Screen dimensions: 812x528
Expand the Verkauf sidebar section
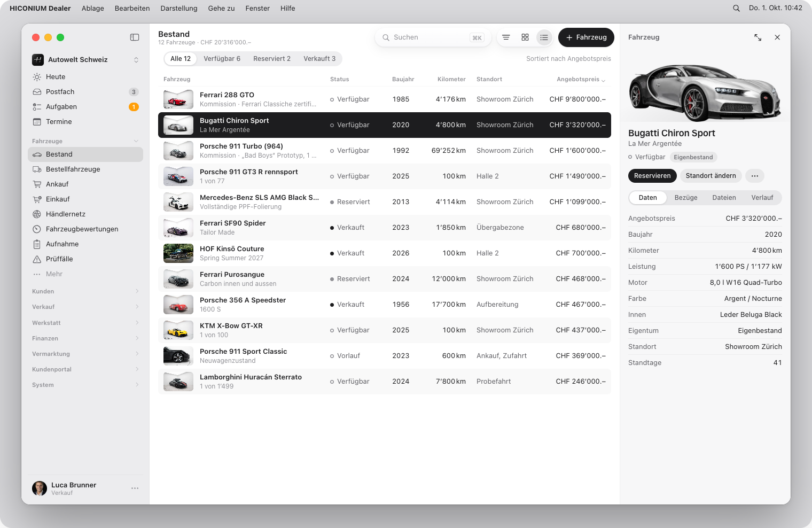85,307
